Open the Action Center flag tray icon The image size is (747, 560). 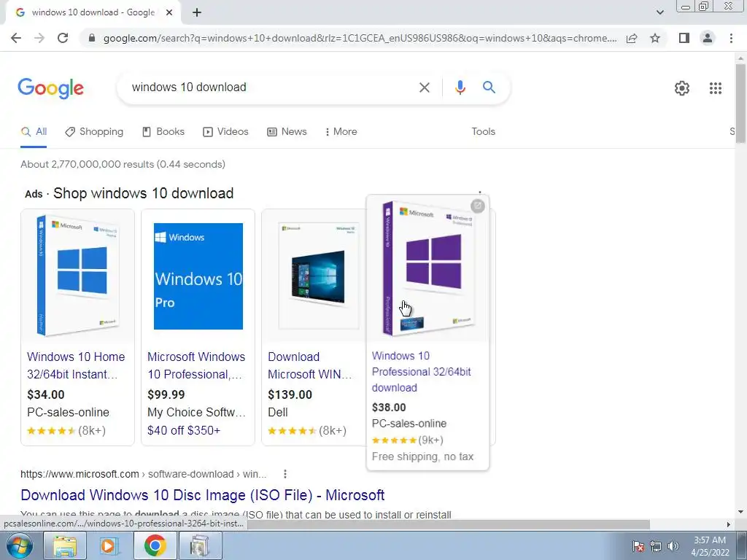click(x=638, y=546)
